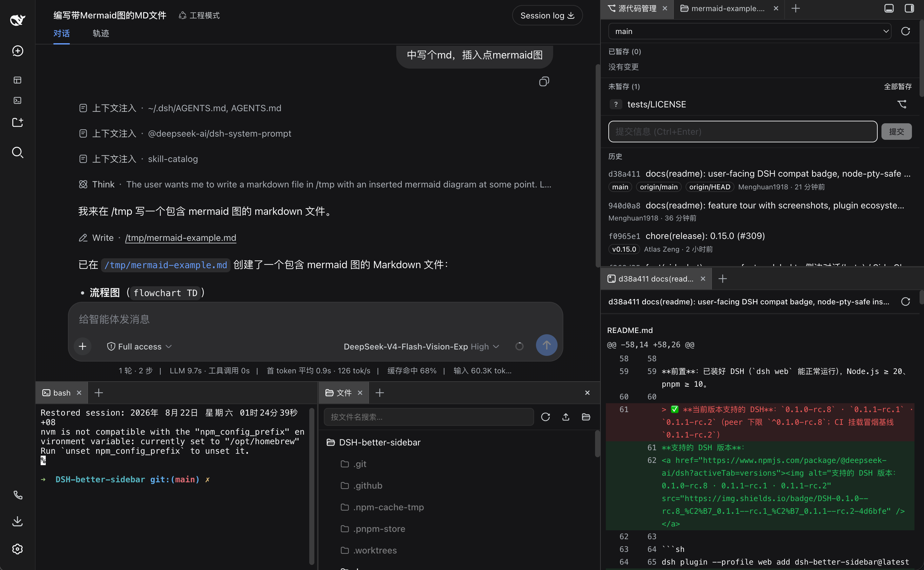This screenshot has width=924, height=570.
Task: Click the phone icon in left sidebar
Action: coord(18,495)
